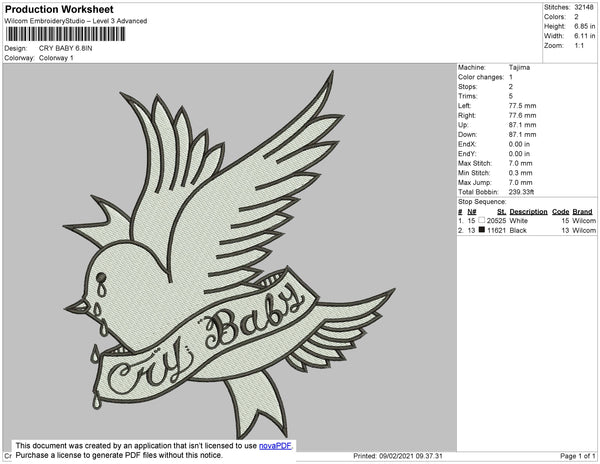Viewport: 600px width, 464px height.
Task: Click the Trims value 5
Action: (511, 96)
